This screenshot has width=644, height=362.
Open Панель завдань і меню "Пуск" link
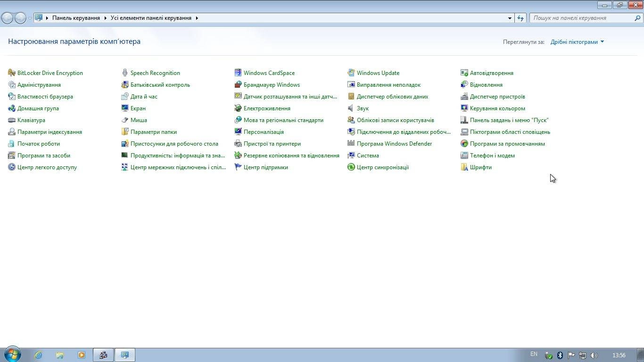tap(509, 120)
